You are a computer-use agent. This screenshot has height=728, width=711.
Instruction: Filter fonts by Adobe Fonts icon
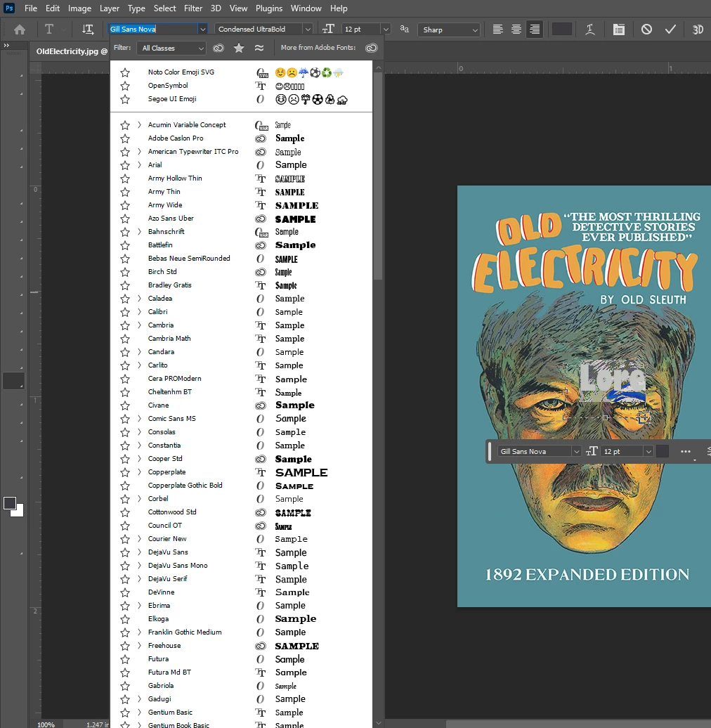coord(218,48)
